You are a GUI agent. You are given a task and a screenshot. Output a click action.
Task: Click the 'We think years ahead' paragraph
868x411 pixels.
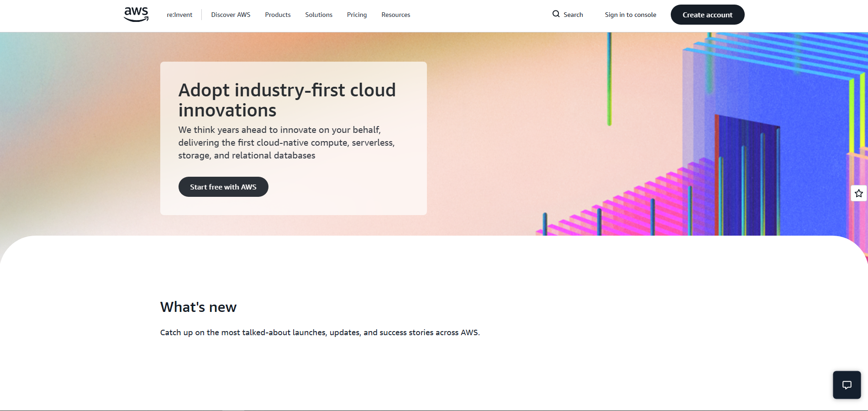pyautogui.click(x=286, y=142)
